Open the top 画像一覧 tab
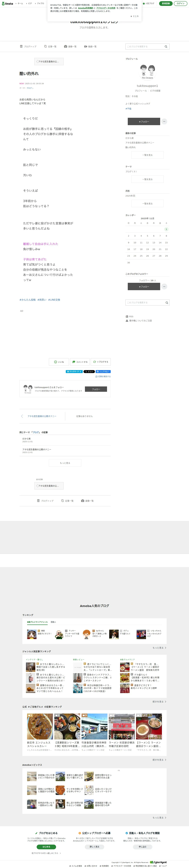Viewport: 189px width, 868px height. pos(70,47)
